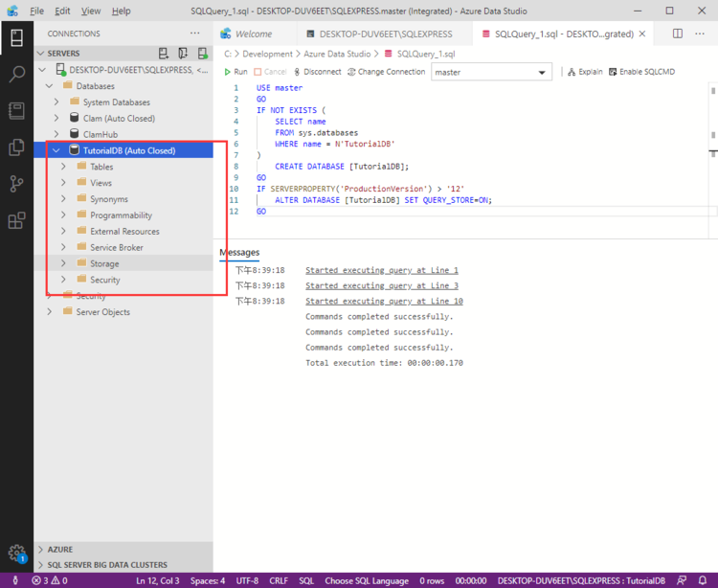Open the Help menu
This screenshot has width=718, height=588.
[121, 11]
